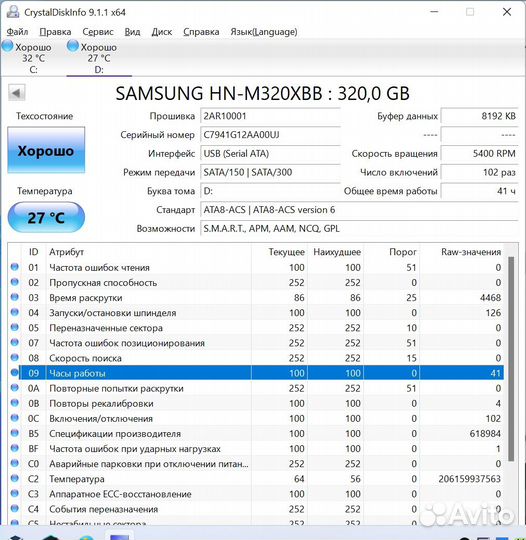Click the status dot for attribute C3
526x540 pixels.
(14, 494)
